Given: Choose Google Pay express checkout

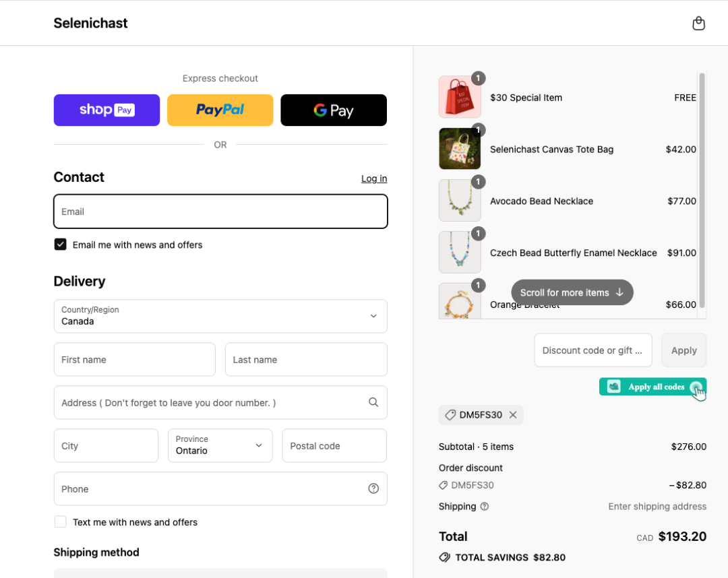Looking at the screenshot, I should (333, 110).
